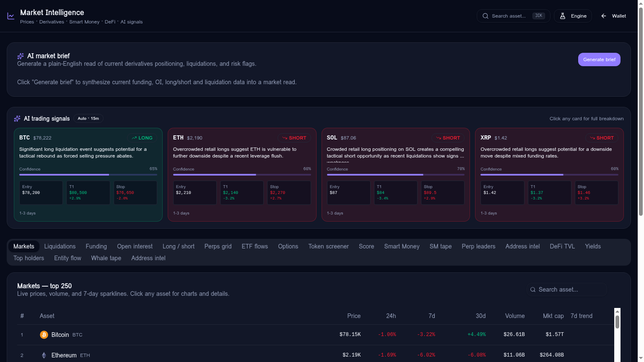Focus the header Search asset field
Screen dimensions: 644x362
pyautogui.click(x=513, y=16)
